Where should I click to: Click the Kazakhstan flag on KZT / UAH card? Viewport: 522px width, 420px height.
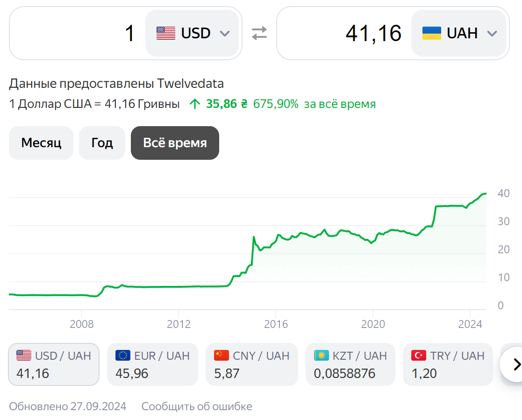click(x=321, y=356)
